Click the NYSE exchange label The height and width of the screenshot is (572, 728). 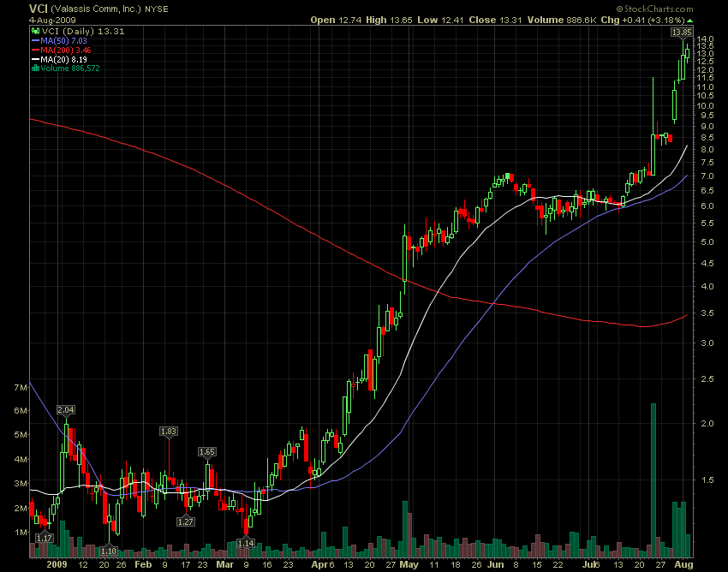[x=157, y=9]
